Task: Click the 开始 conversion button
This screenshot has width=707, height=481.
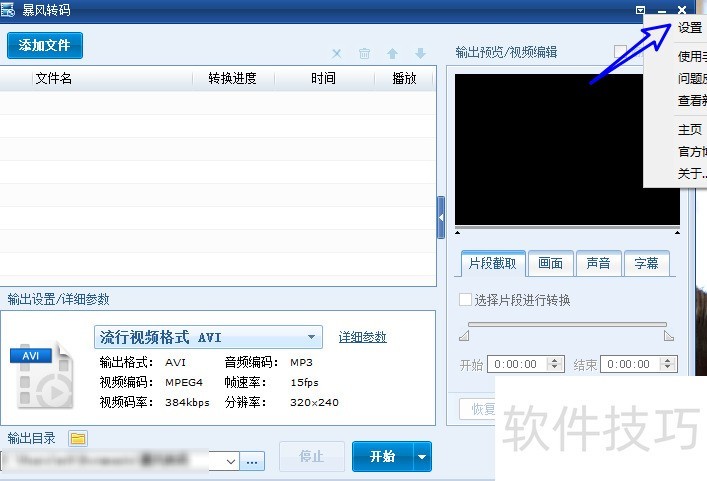Action: [x=382, y=457]
